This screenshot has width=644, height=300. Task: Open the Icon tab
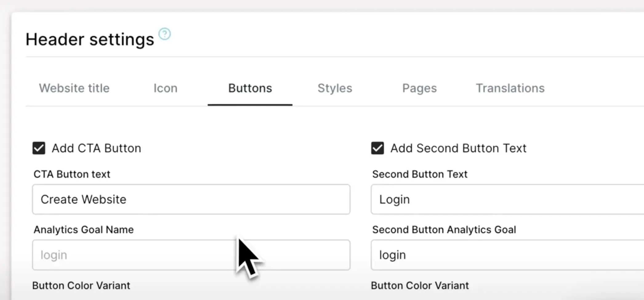pos(165,88)
